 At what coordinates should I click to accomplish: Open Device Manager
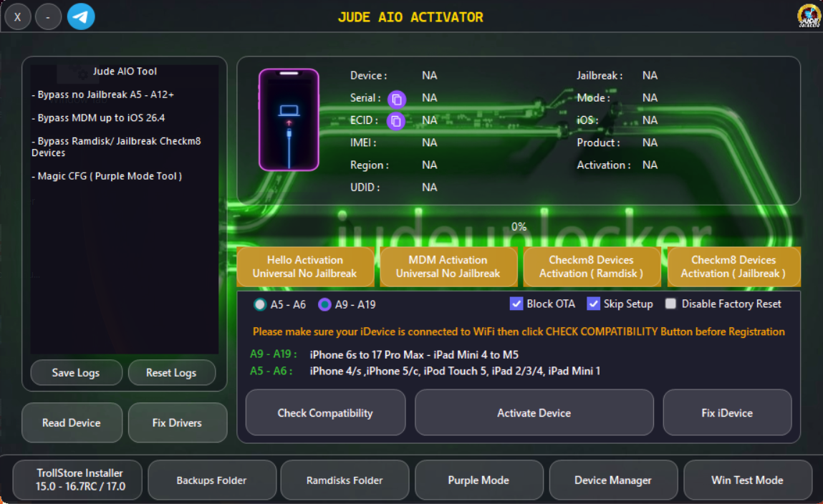pos(613,480)
